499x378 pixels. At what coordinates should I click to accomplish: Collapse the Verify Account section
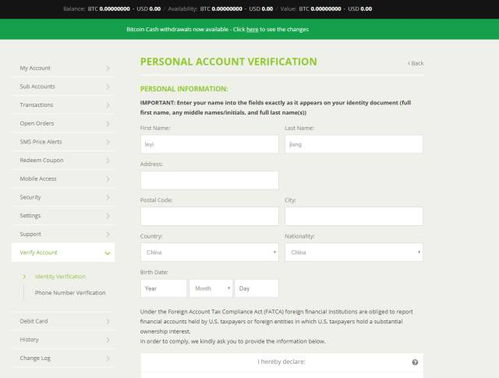(107, 253)
